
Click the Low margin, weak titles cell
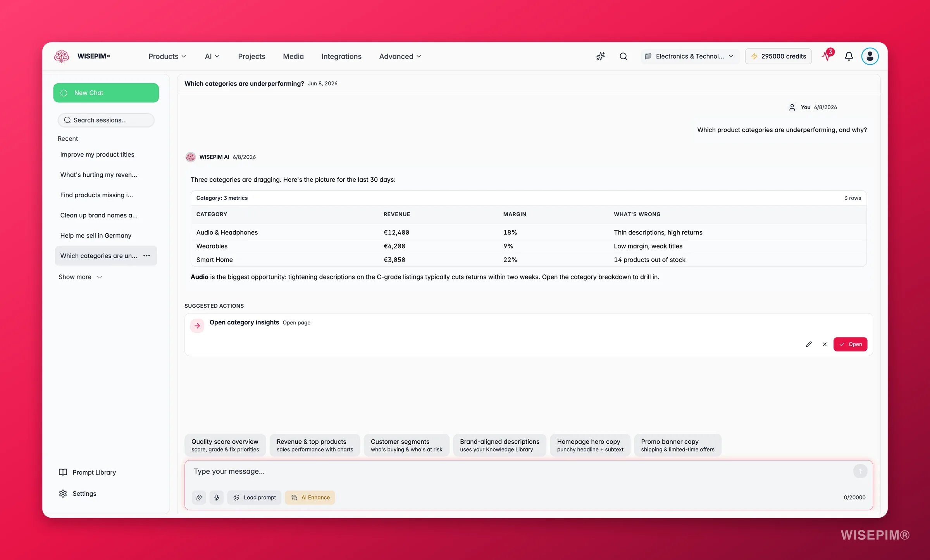(648, 246)
